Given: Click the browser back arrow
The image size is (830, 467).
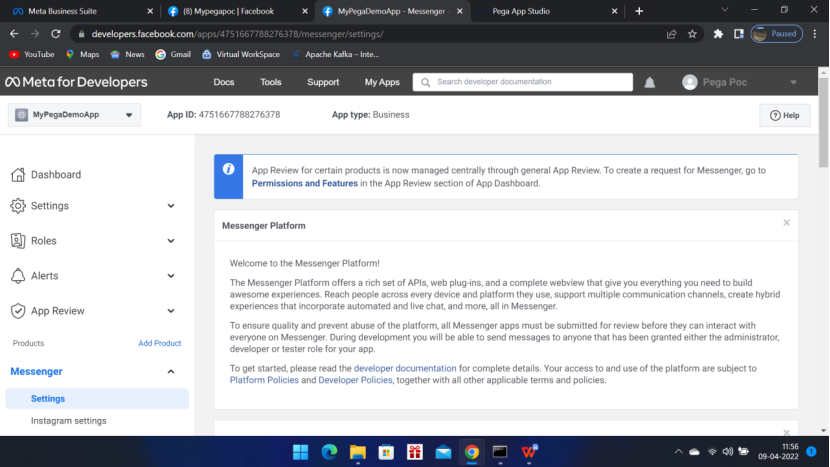Looking at the screenshot, I should 14,34.
